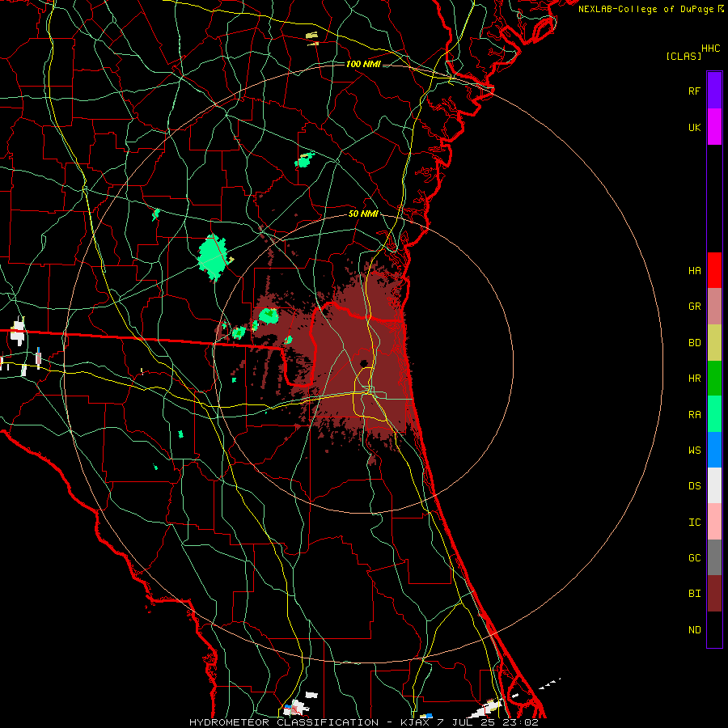This screenshot has width=728, height=728.
Task: Click the GC gray legend swatch
Action: point(714,557)
